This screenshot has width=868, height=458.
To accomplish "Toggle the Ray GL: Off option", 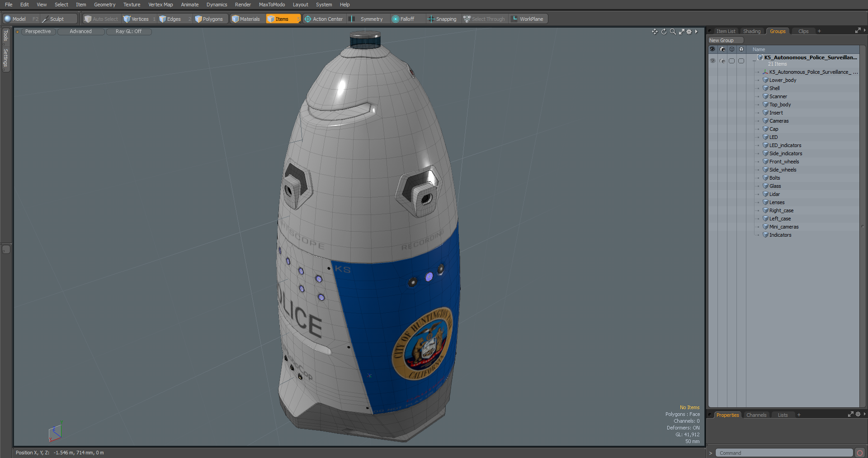I will (x=128, y=32).
